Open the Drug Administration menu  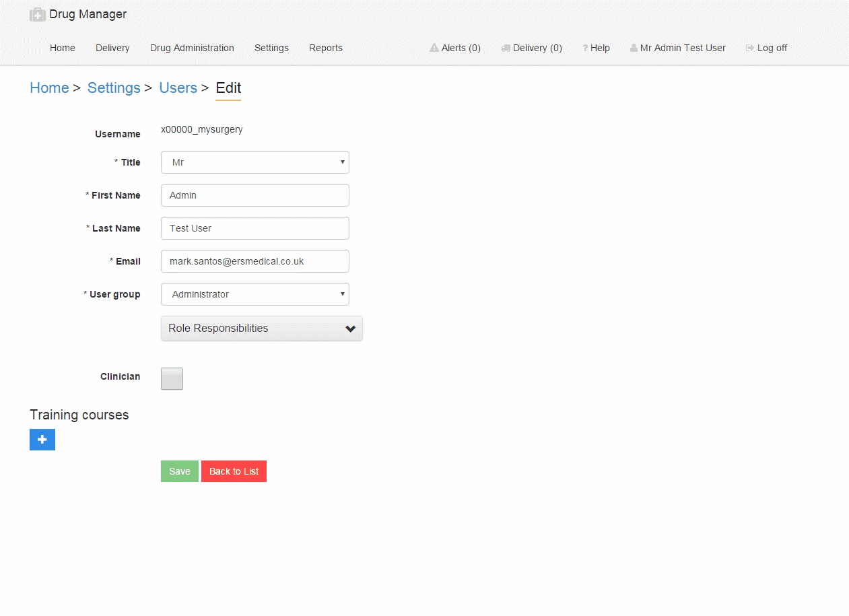pos(192,48)
